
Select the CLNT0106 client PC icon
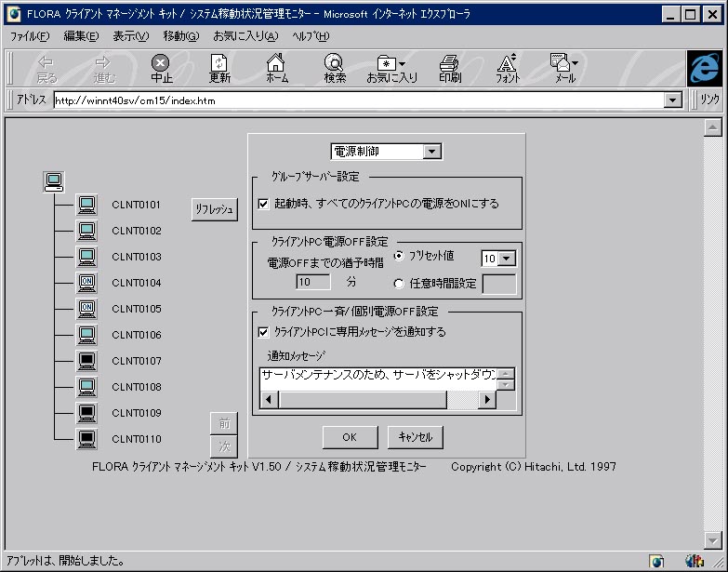click(x=86, y=335)
